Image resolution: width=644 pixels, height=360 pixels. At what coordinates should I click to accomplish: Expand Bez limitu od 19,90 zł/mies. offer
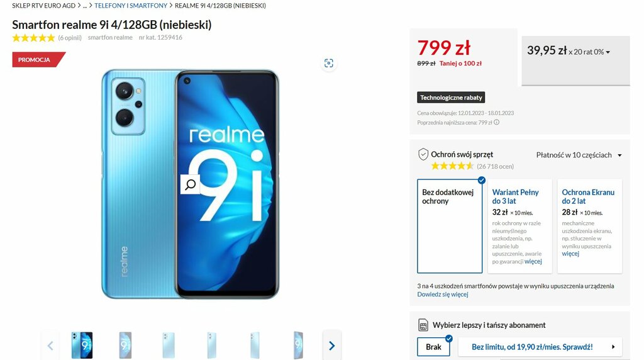tap(540, 347)
